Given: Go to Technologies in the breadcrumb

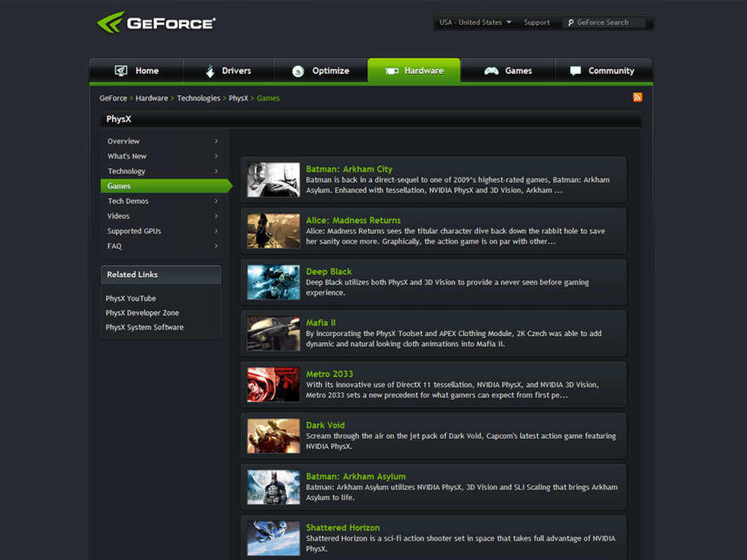Looking at the screenshot, I should pyautogui.click(x=199, y=99).
